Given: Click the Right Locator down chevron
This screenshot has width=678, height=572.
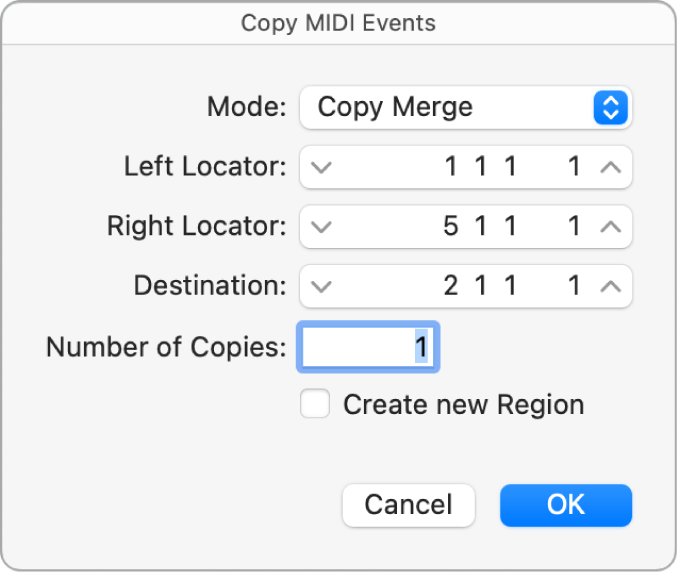Looking at the screenshot, I should click(x=320, y=227).
